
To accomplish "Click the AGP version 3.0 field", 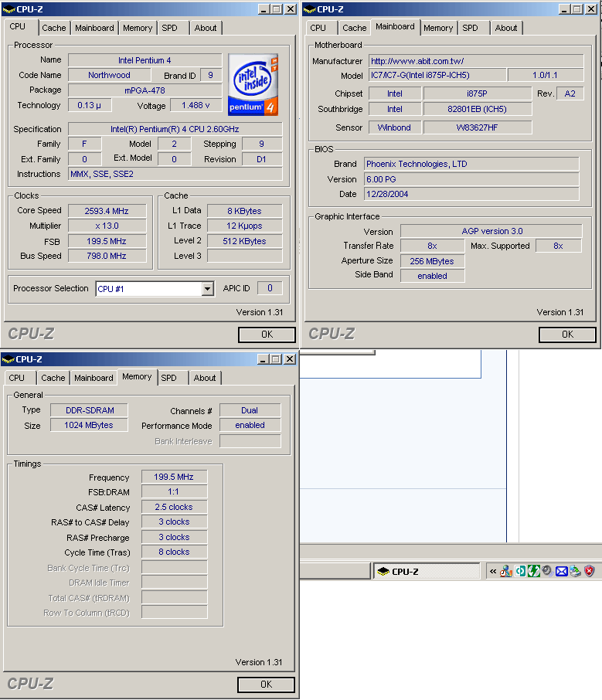I will (x=491, y=231).
